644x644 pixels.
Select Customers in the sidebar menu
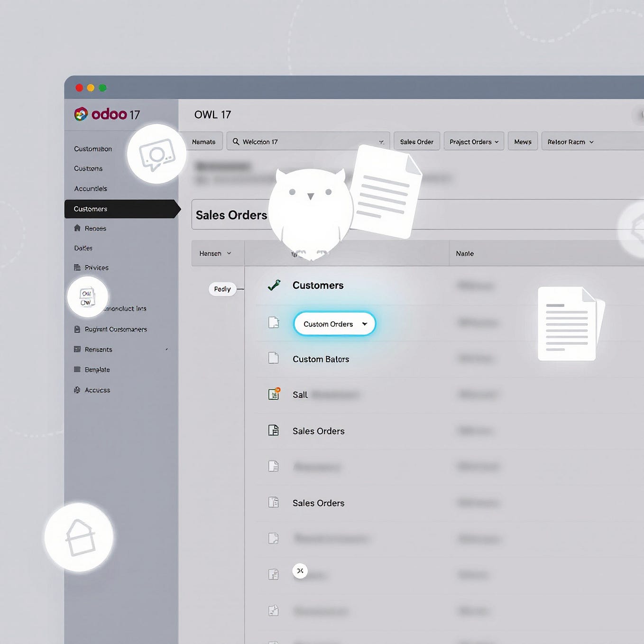91,209
